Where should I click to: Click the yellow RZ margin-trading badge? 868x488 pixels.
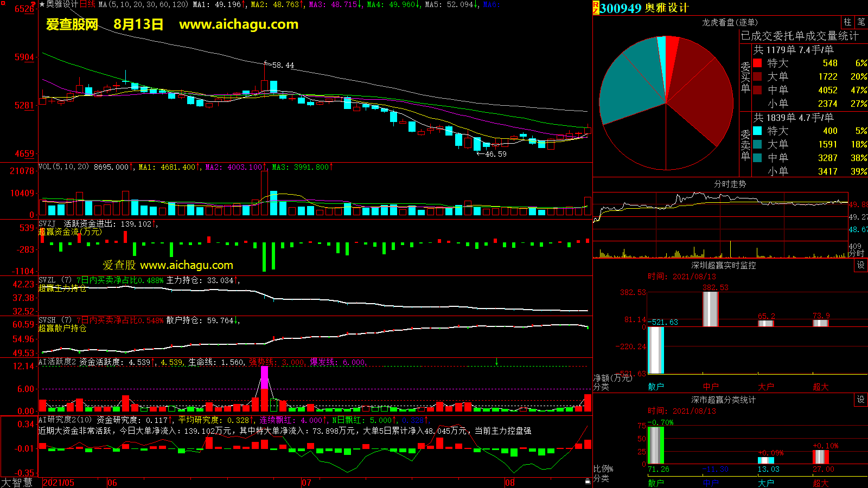coord(596,8)
